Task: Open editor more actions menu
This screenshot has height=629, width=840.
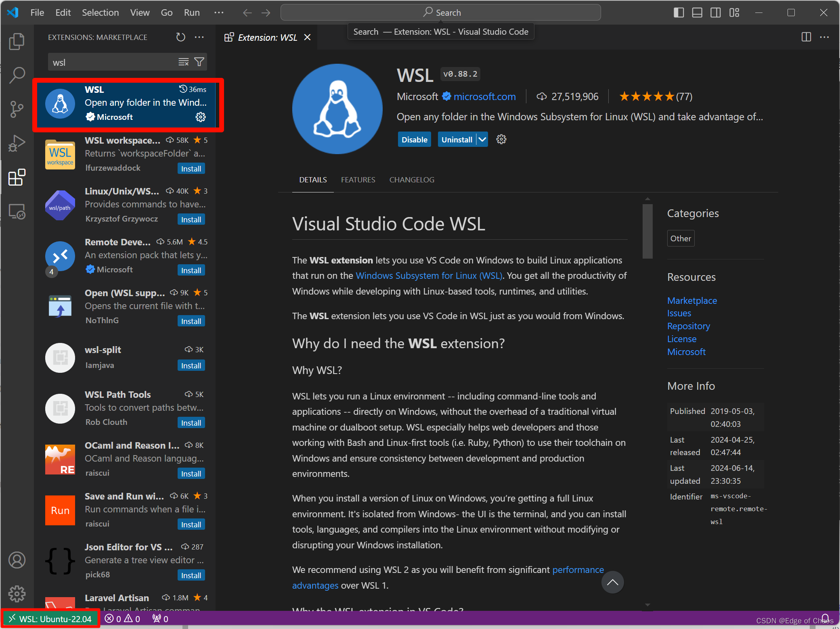Action: (x=825, y=37)
